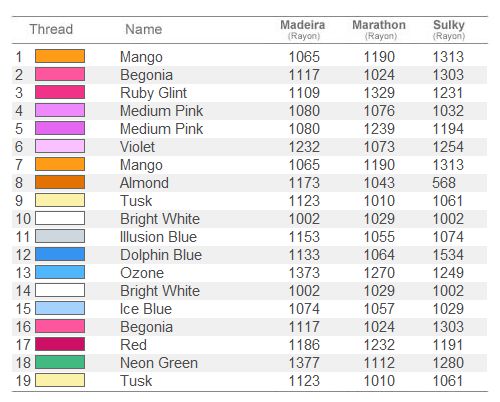Select the Dolphin Blue color swatch

tap(60, 254)
